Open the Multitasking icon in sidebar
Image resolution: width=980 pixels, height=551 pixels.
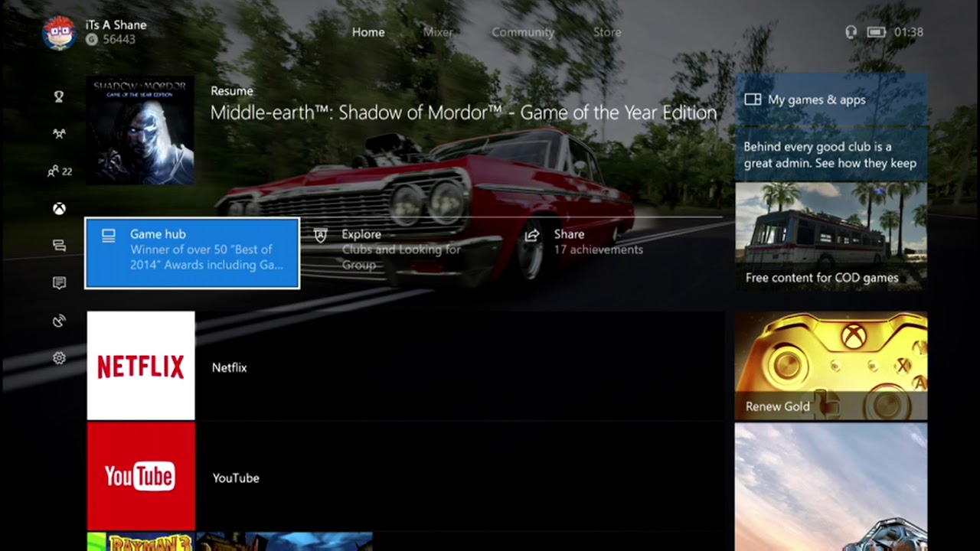pyautogui.click(x=59, y=246)
